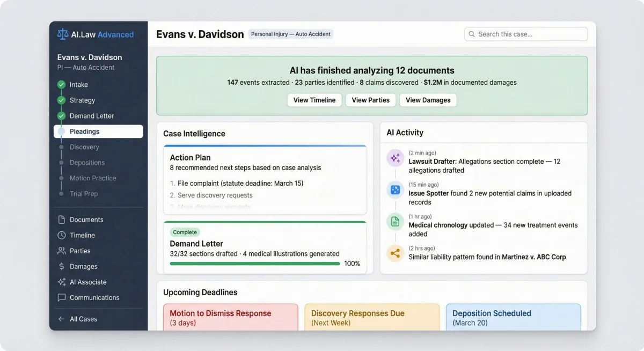Click the similar liability share icon
This screenshot has height=351, width=644.
pyautogui.click(x=396, y=253)
